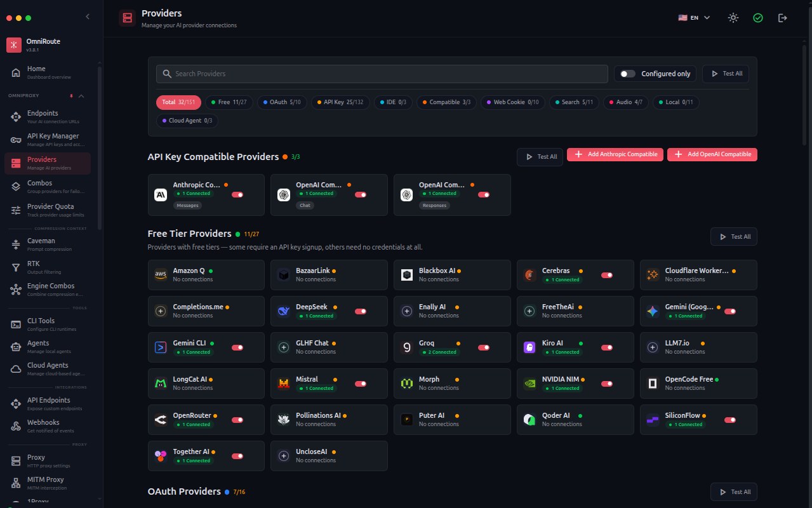Select the Total 32/151 filter
This screenshot has width=812, height=508.
tap(179, 102)
